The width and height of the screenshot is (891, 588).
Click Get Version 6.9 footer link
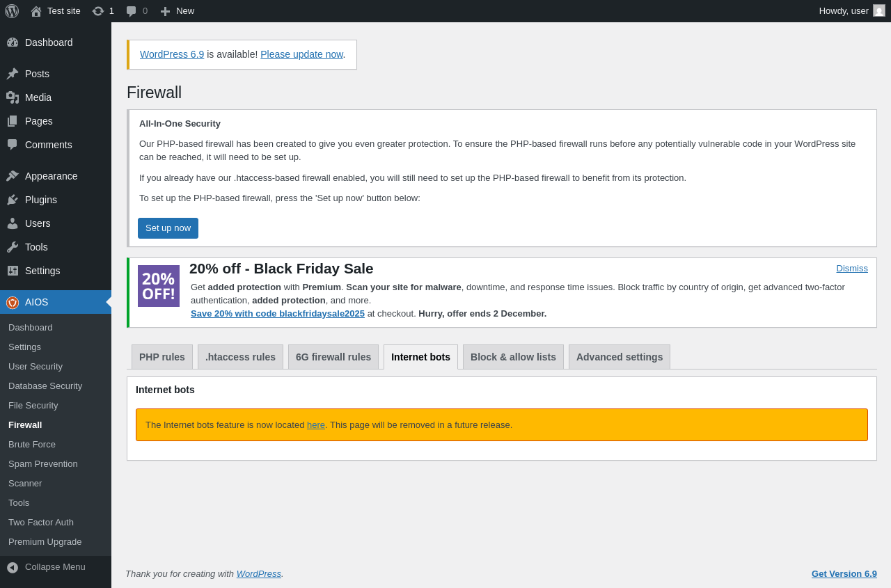(x=844, y=574)
